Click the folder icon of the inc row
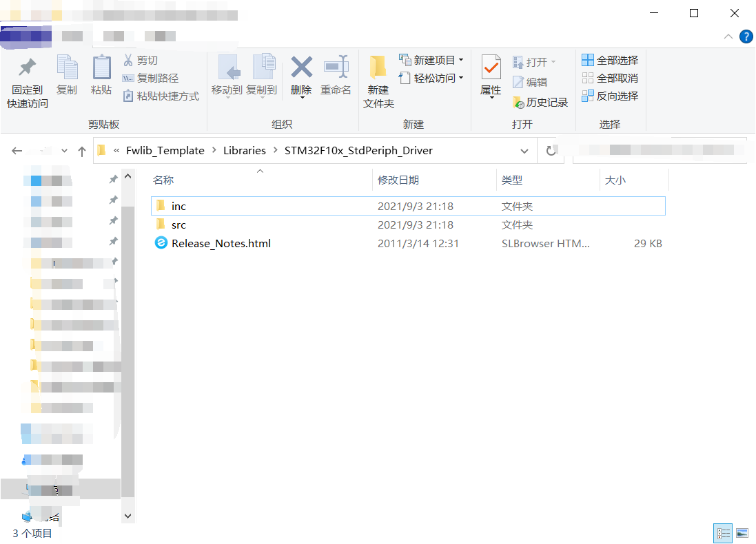This screenshot has width=756, height=544. [x=161, y=206]
